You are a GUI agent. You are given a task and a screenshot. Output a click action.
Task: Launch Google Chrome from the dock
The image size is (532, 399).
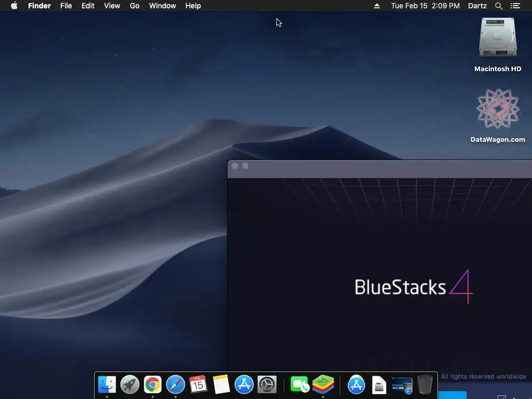click(153, 385)
